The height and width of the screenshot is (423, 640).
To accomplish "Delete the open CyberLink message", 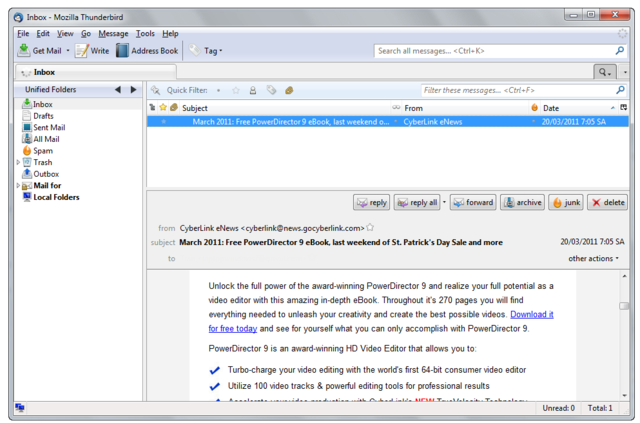I will click(608, 202).
